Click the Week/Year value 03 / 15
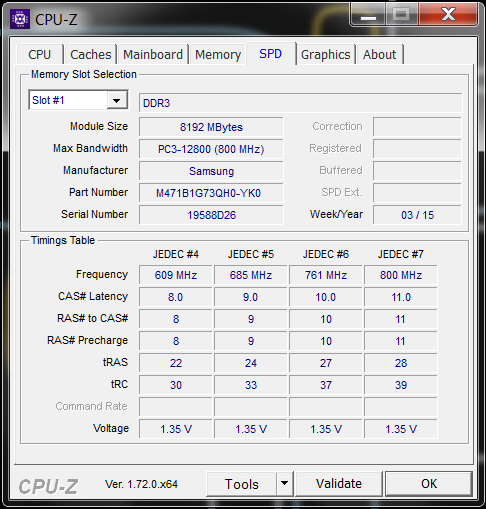Image resolution: width=486 pixels, height=509 pixels. point(417,215)
